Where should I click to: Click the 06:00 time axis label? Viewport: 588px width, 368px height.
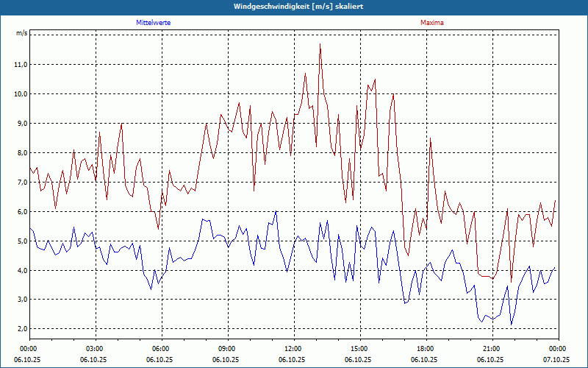[162, 349]
